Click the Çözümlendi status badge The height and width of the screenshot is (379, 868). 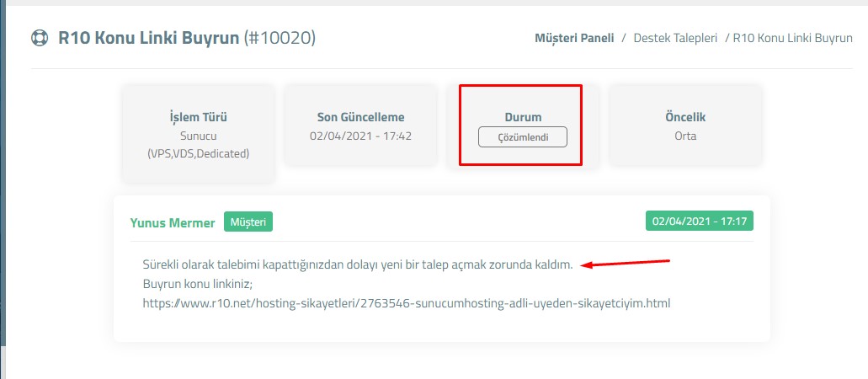click(523, 136)
